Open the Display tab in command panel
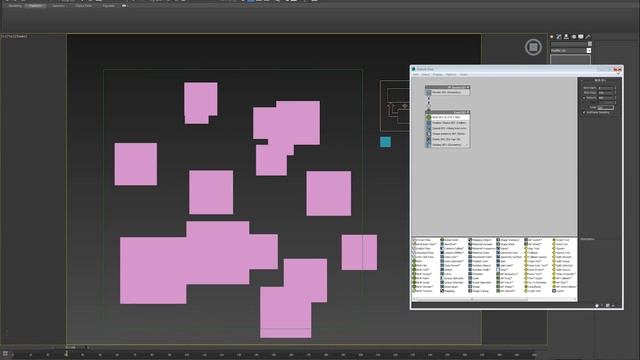Image resolution: width=640 pixels, height=360 pixels. (581, 37)
